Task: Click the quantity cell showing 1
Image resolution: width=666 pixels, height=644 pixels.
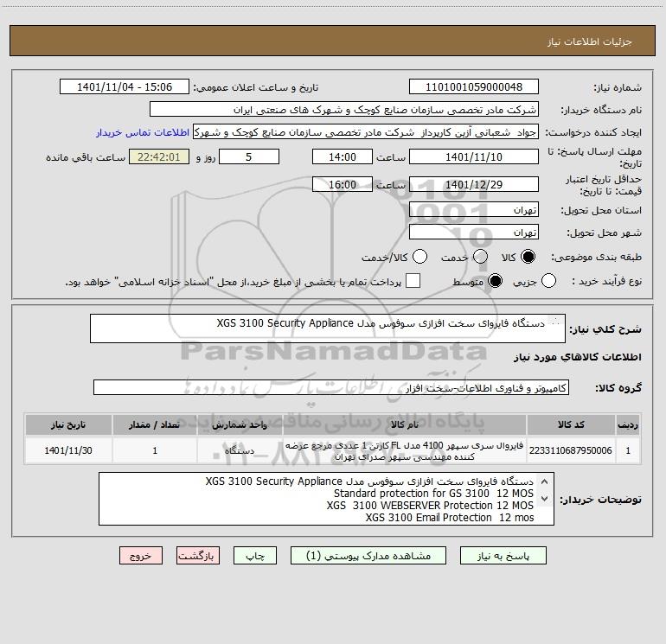Action: (155, 450)
